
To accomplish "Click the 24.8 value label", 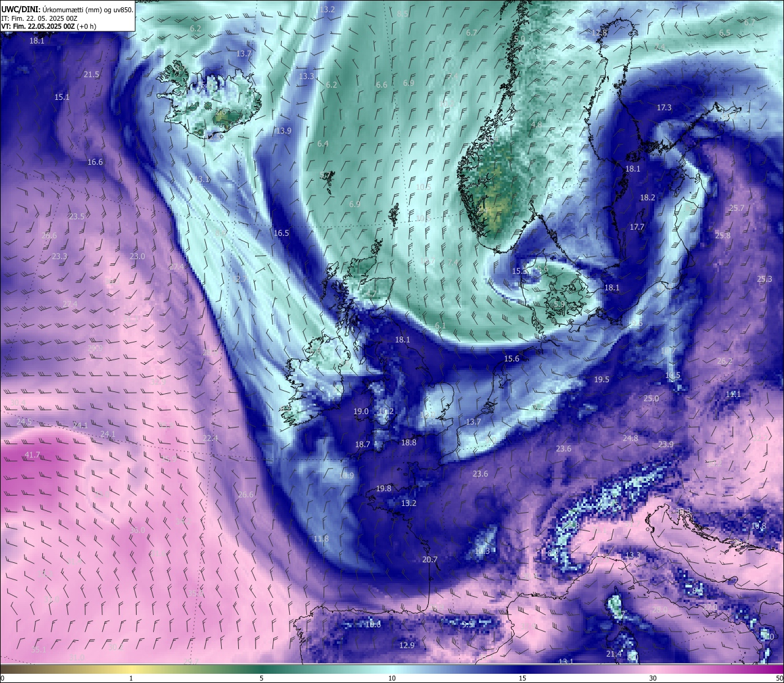I will (630, 438).
